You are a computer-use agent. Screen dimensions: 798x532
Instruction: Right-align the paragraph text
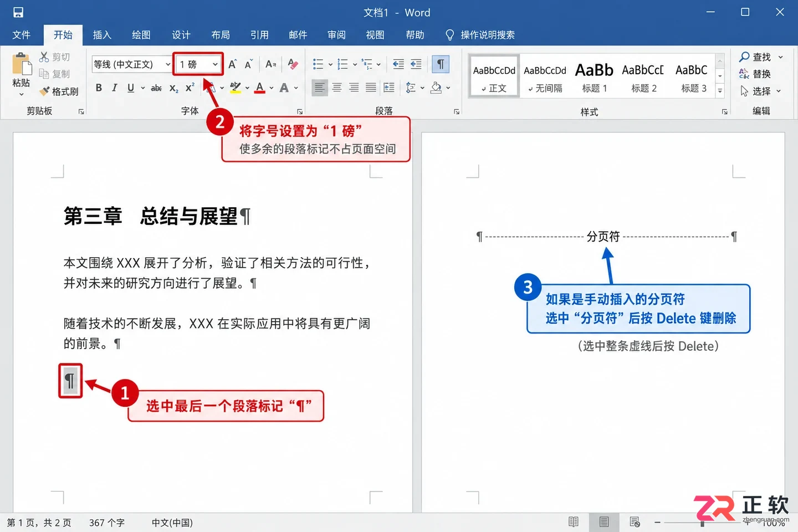pyautogui.click(x=354, y=88)
